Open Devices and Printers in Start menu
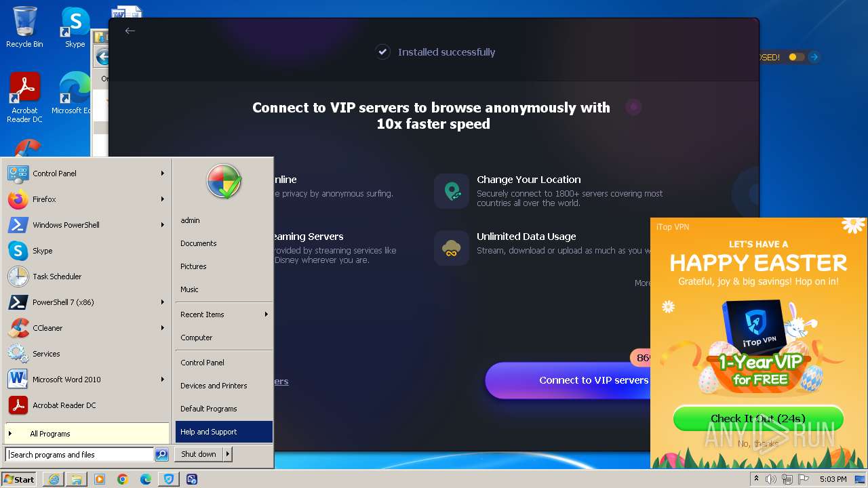Screen dimensions: 868x488 point(224,386)
